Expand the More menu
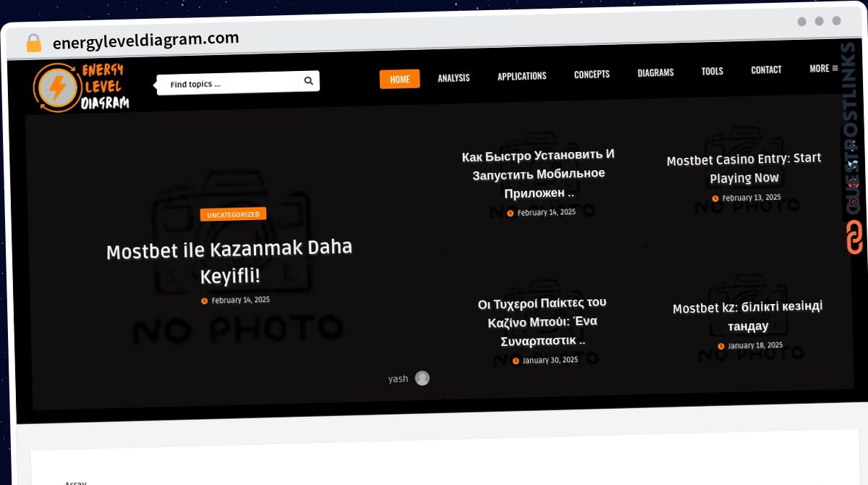 point(824,68)
